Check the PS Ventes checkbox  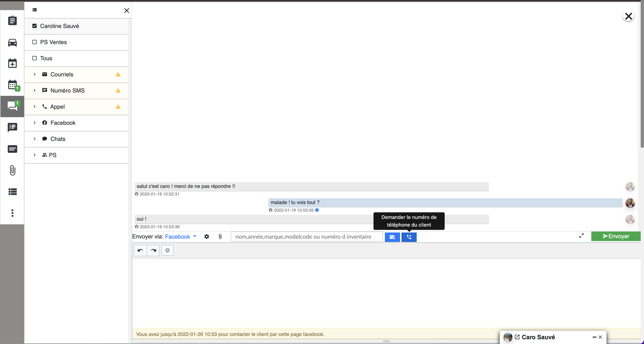34,42
